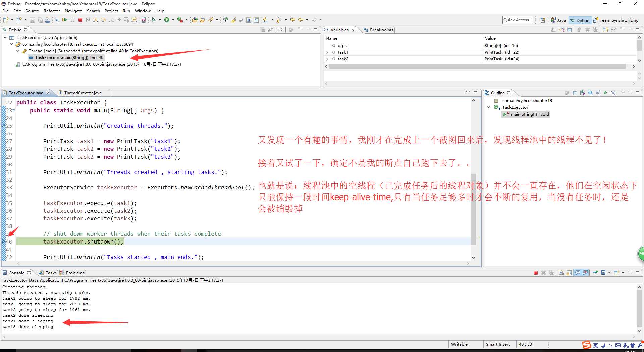This screenshot has height=352, width=644.
Task: Open the Run button dropdown arrow
Action: pyautogui.click(x=173, y=20)
